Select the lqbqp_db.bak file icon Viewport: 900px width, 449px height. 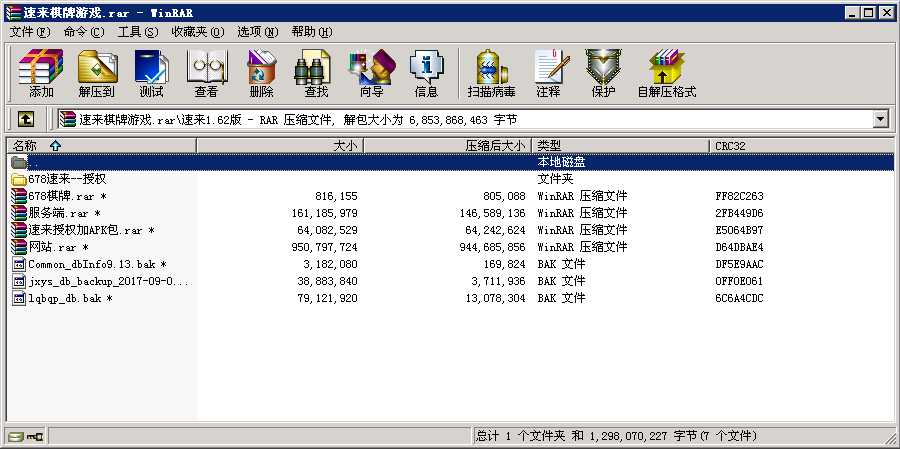19,299
